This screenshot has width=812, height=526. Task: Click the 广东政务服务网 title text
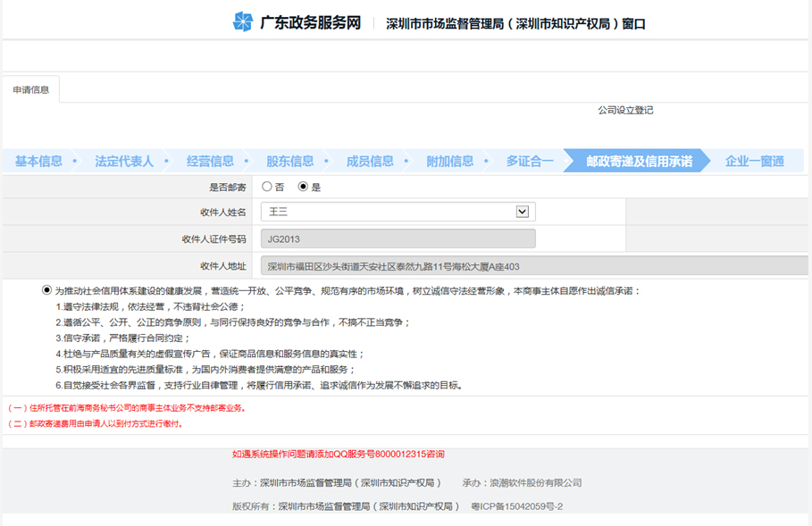pyautogui.click(x=310, y=23)
